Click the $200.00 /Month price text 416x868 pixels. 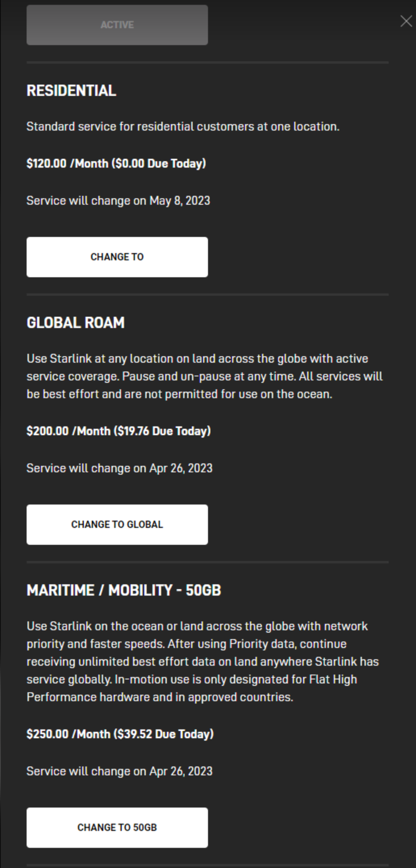(68, 431)
